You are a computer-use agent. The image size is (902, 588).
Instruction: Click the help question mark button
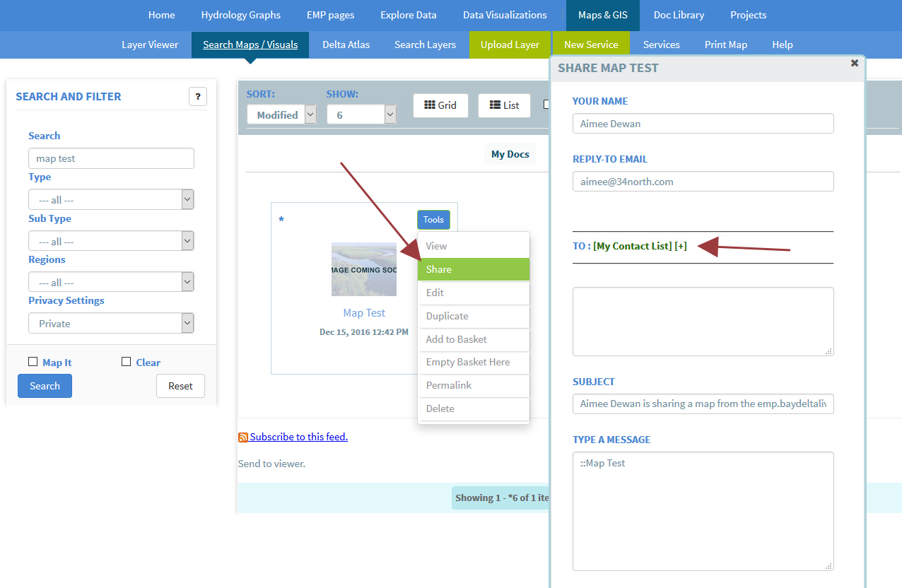[x=198, y=97]
